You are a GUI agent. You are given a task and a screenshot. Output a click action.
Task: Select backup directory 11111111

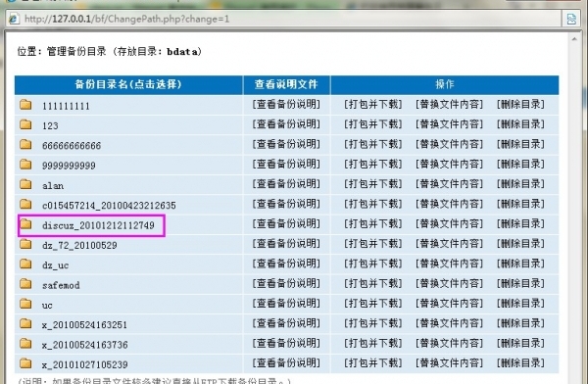pyautogui.click(x=66, y=106)
